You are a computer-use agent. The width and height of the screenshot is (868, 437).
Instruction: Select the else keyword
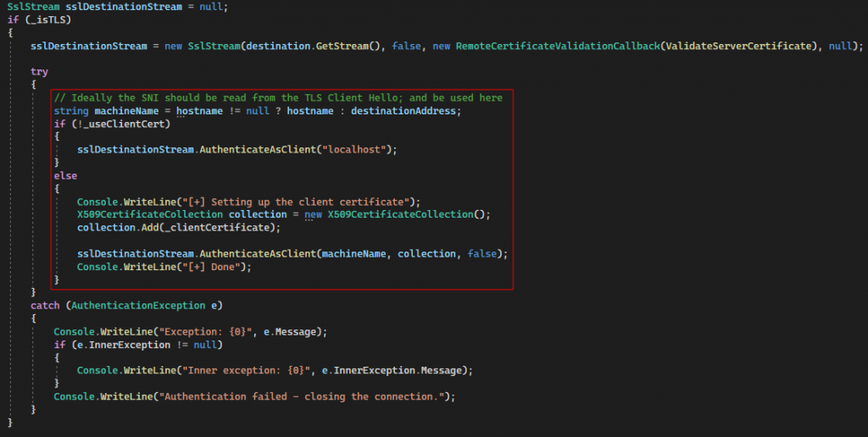pos(64,175)
